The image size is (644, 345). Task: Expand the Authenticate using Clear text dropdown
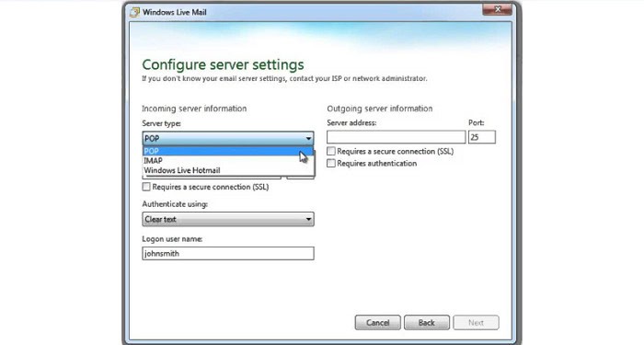(x=228, y=219)
